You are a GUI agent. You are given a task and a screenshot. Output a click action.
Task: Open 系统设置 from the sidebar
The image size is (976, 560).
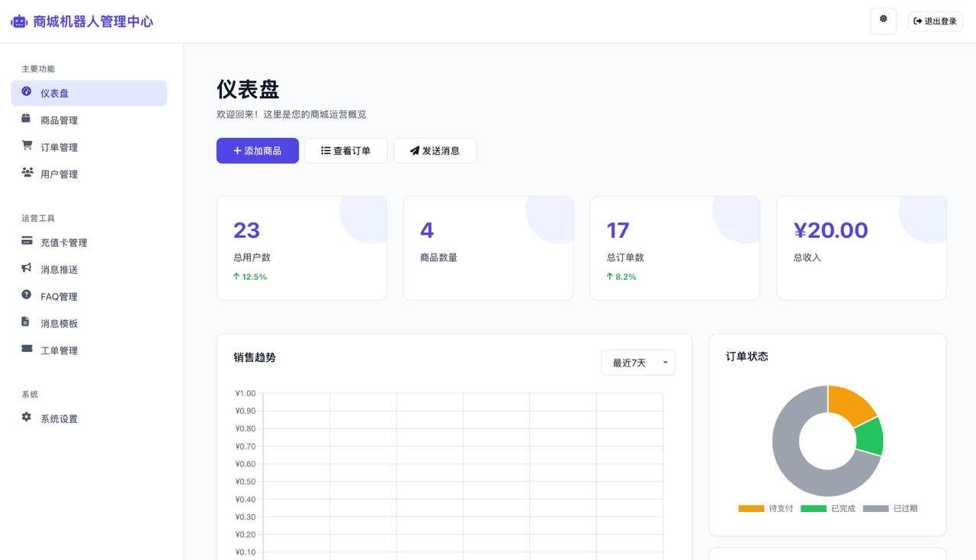pos(58,418)
